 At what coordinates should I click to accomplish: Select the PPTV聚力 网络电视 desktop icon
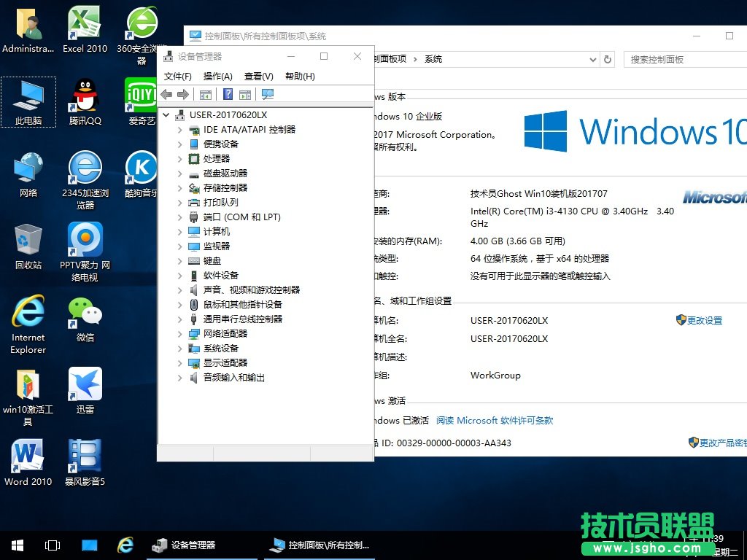coord(85,252)
